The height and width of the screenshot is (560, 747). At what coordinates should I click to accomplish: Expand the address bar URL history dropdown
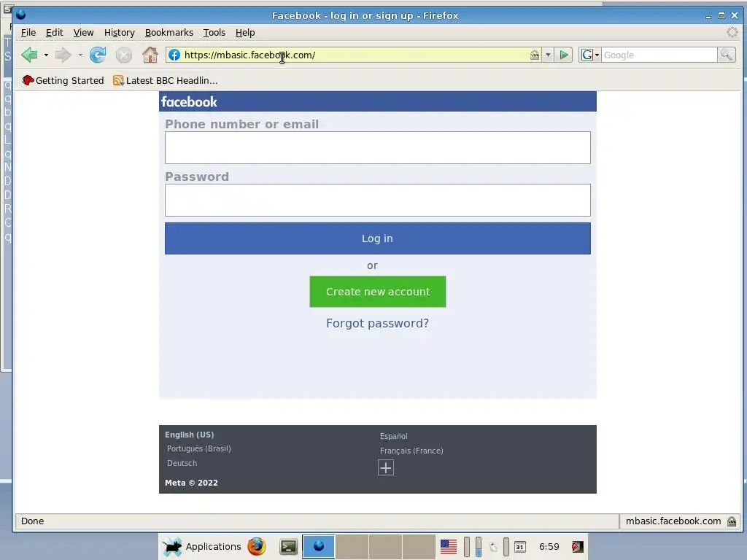tap(548, 55)
